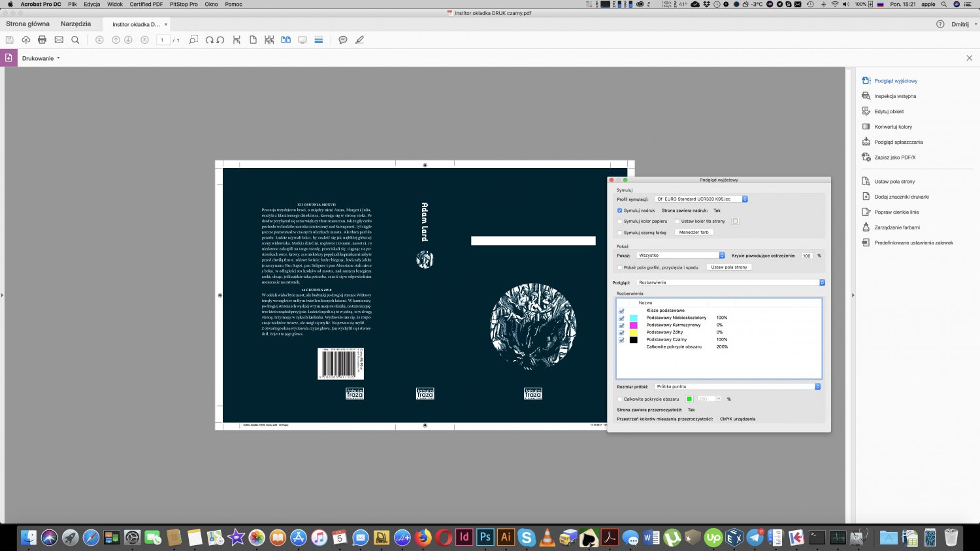Open the Dmitrij account dropdown
Screen dimensions: 980x551
click(964, 24)
